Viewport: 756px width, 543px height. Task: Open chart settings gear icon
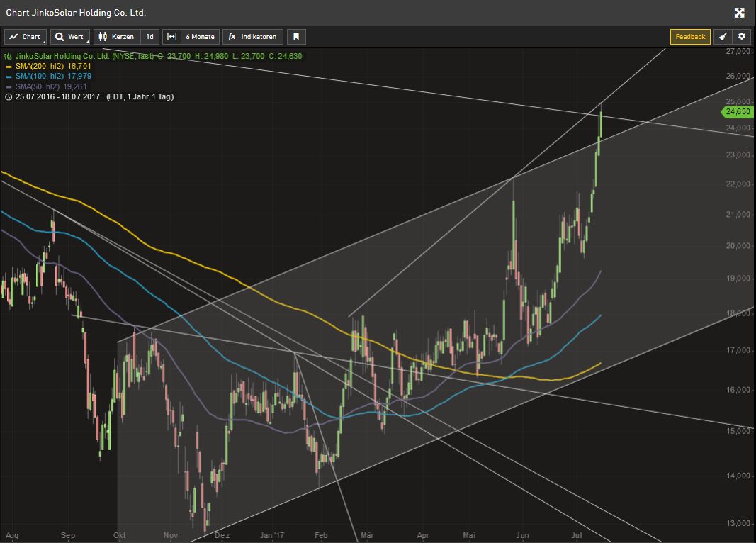point(742,37)
